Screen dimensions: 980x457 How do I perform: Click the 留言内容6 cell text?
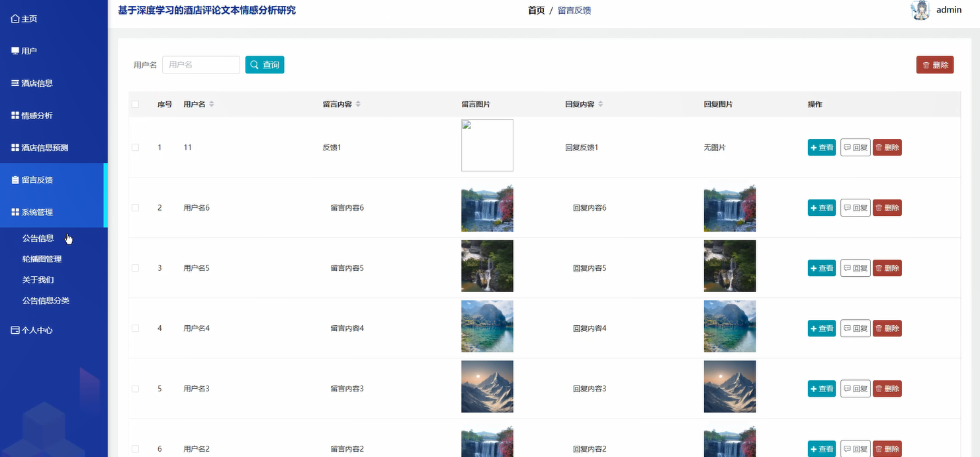point(347,208)
